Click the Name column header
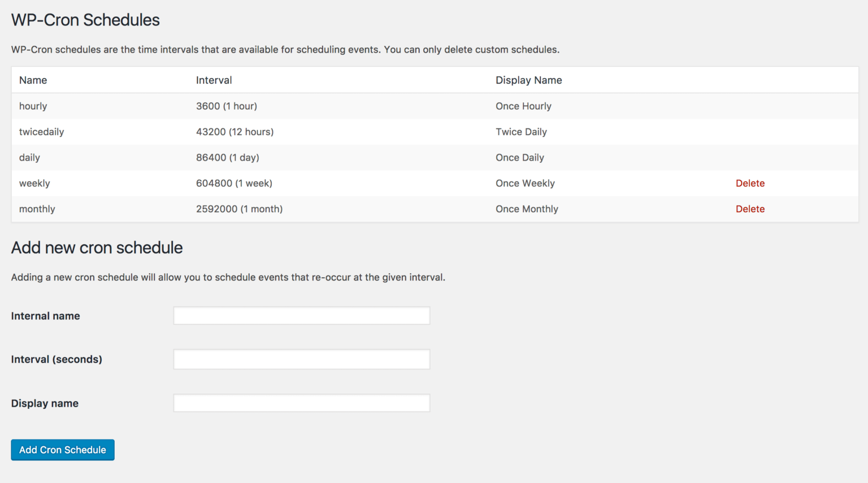Viewport: 868px width, 483px height. coord(33,80)
